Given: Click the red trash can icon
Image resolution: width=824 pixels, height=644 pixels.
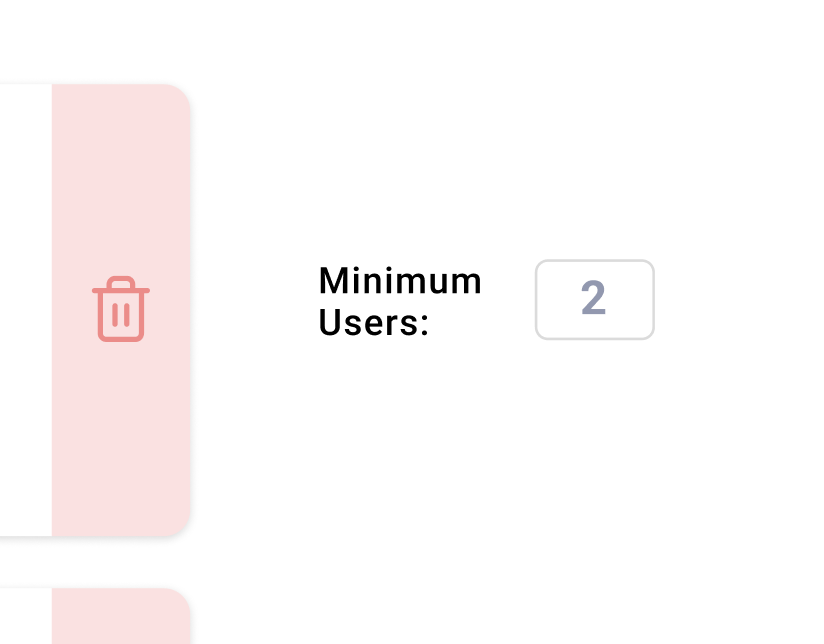Looking at the screenshot, I should pyautogui.click(x=120, y=309).
